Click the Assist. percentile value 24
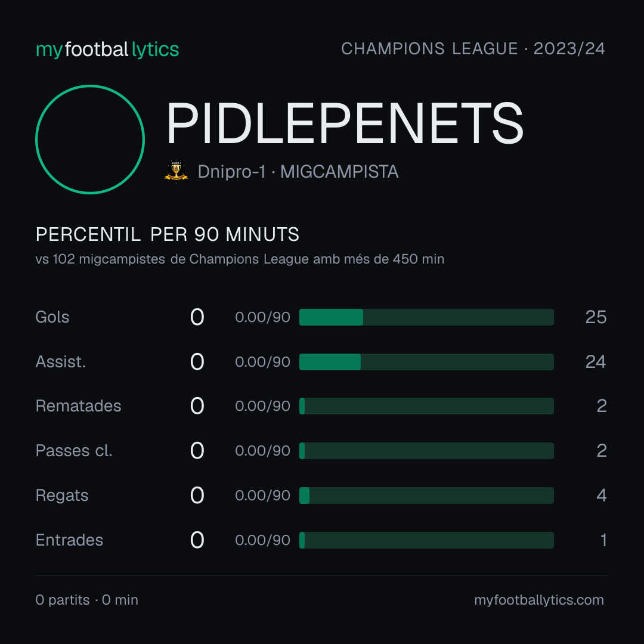Image resolution: width=644 pixels, height=644 pixels. pyautogui.click(x=596, y=362)
